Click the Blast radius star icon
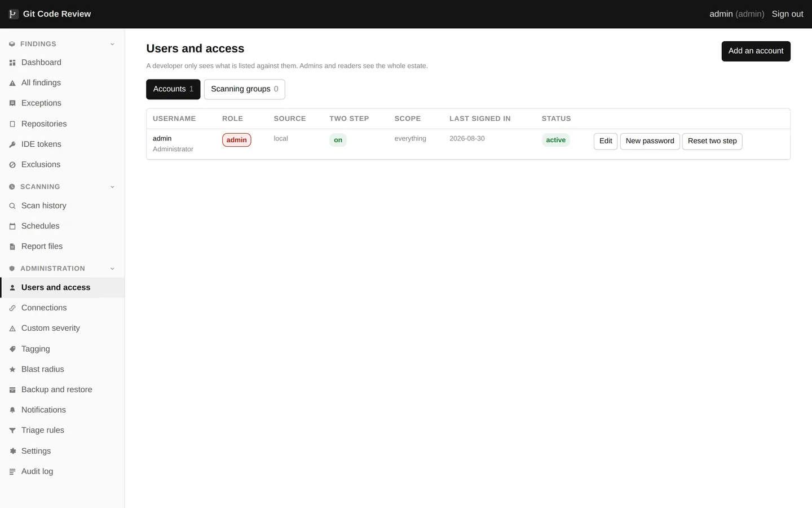This screenshot has width=812, height=508. point(12,370)
